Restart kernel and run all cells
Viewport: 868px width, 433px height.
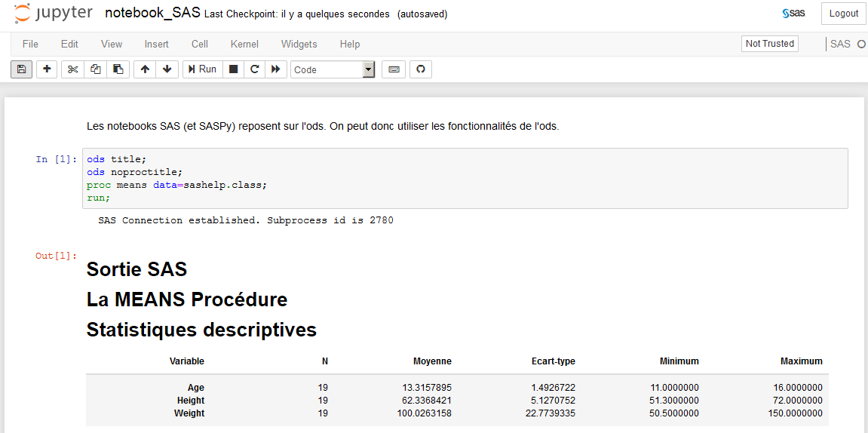pos(276,69)
